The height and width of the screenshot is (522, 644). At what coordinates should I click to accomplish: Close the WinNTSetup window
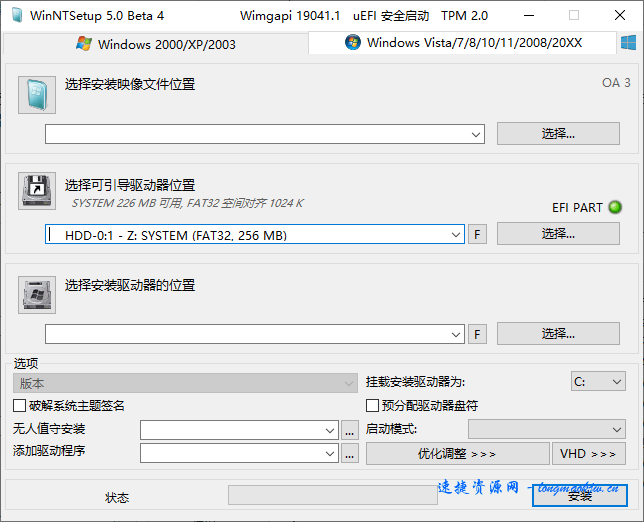pos(620,16)
